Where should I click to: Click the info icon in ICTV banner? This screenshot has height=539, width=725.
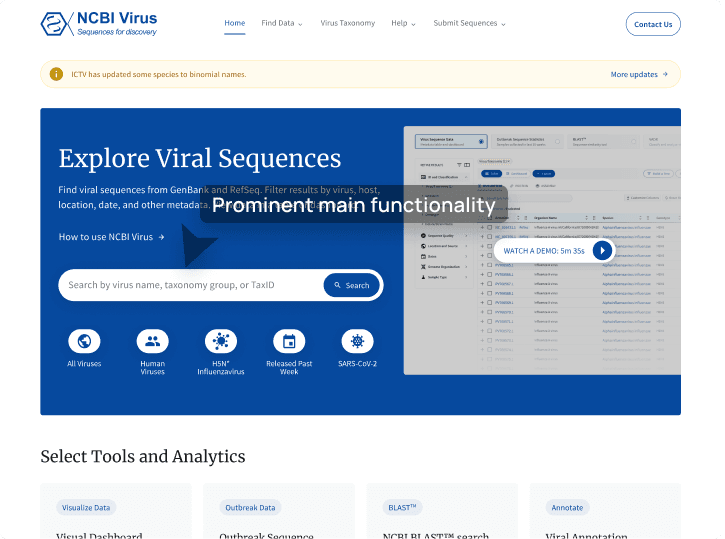coord(56,74)
